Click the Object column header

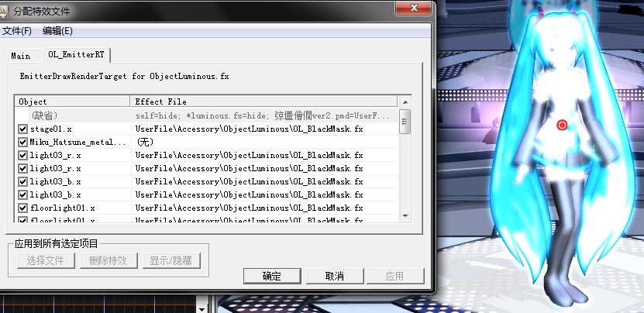[72, 101]
